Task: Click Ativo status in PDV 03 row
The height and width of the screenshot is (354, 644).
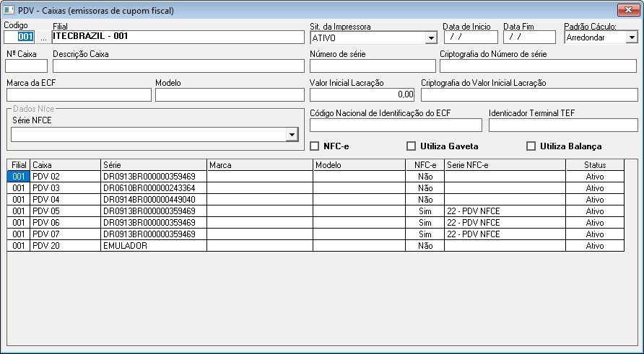Action: (x=595, y=188)
